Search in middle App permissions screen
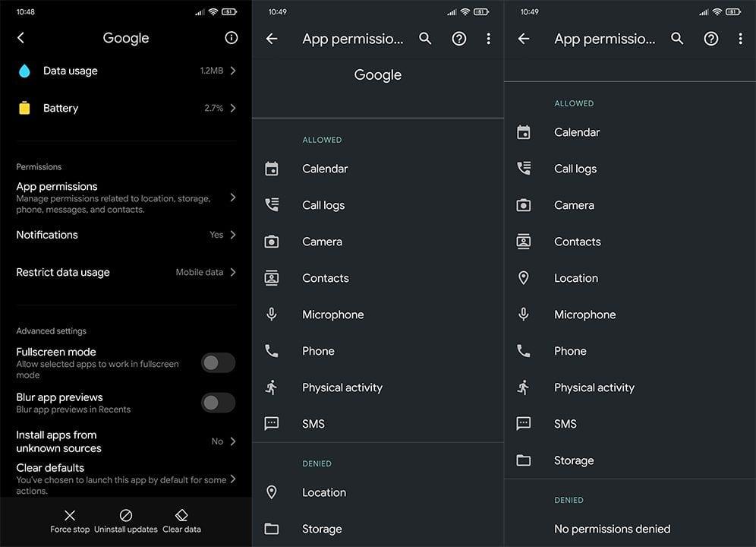Screen dimensions: 756x547 tap(425, 39)
